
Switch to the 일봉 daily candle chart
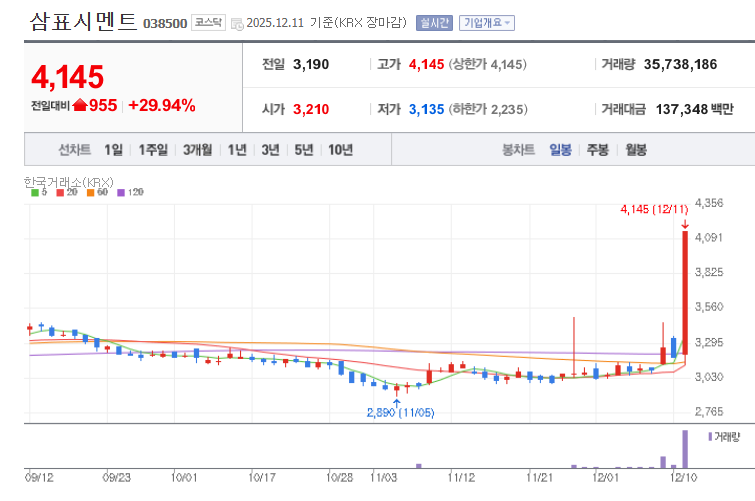(x=560, y=150)
